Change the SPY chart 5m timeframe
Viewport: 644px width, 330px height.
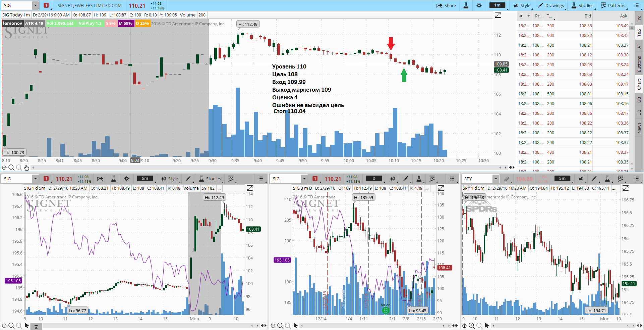pyautogui.click(x=562, y=179)
